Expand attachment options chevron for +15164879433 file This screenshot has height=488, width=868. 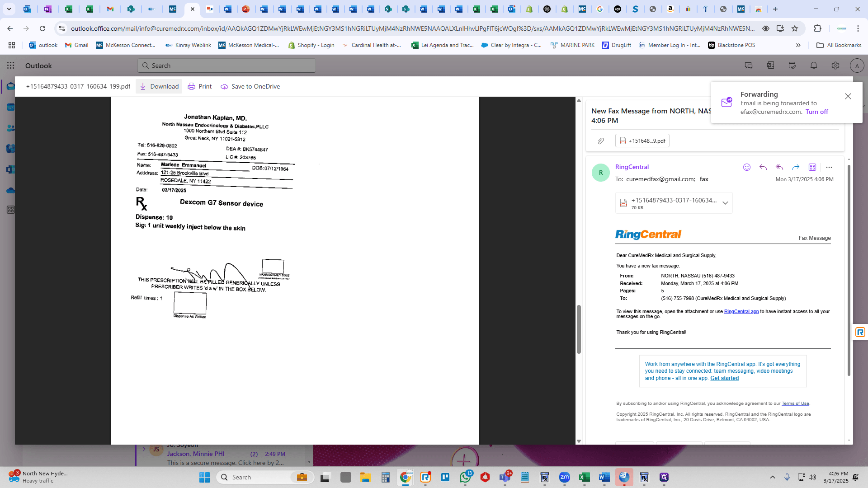tap(725, 203)
